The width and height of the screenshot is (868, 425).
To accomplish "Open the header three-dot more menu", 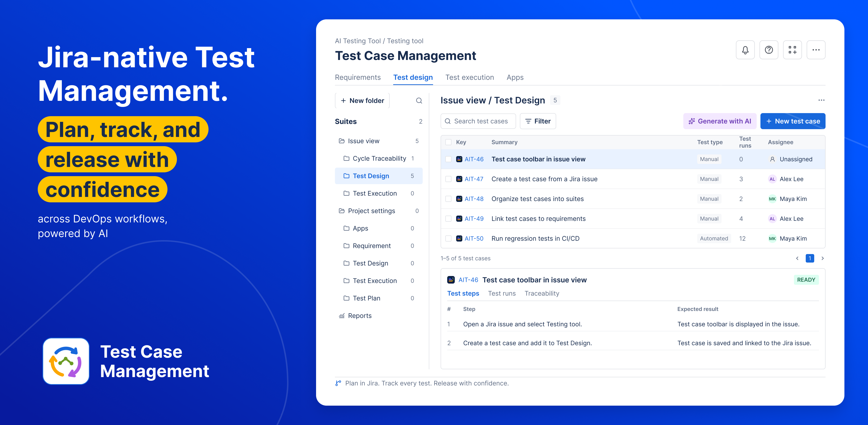I will [x=816, y=50].
